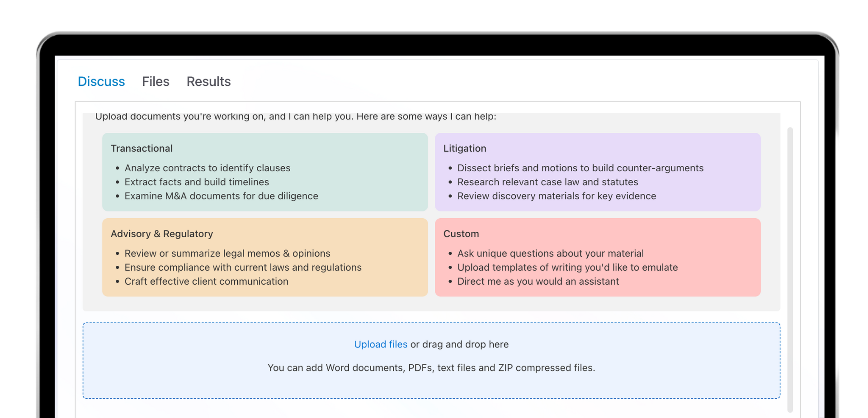Switch to the Discuss tab

click(x=101, y=81)
